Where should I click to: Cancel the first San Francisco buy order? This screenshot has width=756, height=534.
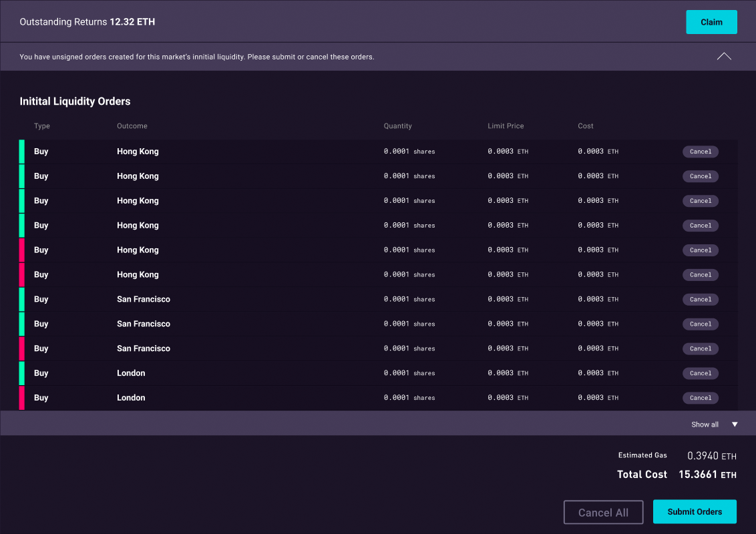(700, 299)
